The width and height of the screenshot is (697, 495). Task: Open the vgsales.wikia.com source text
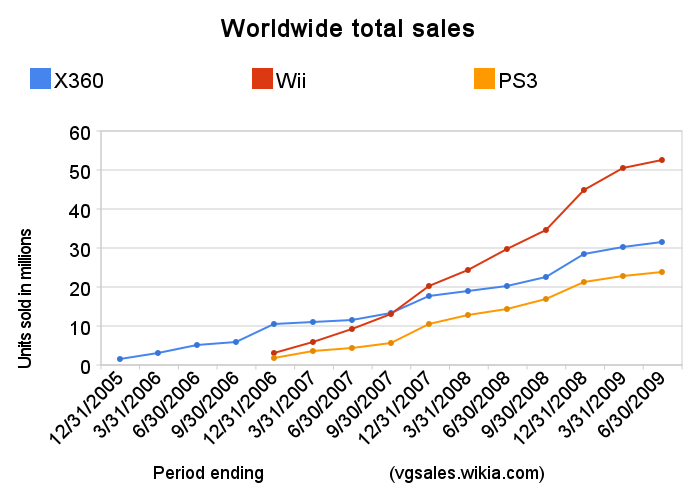point(466,472)
